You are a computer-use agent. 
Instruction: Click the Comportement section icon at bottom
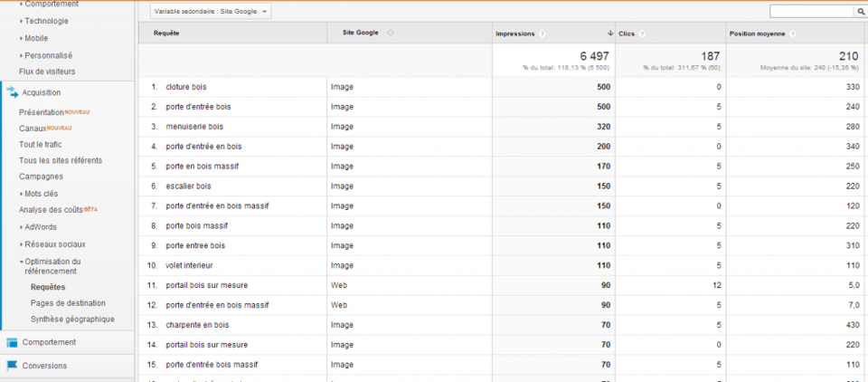pyautogui.click(x=12, y=342)
